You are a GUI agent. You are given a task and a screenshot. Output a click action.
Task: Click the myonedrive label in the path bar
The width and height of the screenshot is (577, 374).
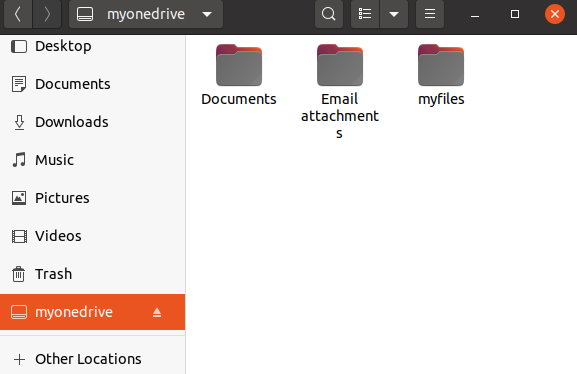point(146,14)
